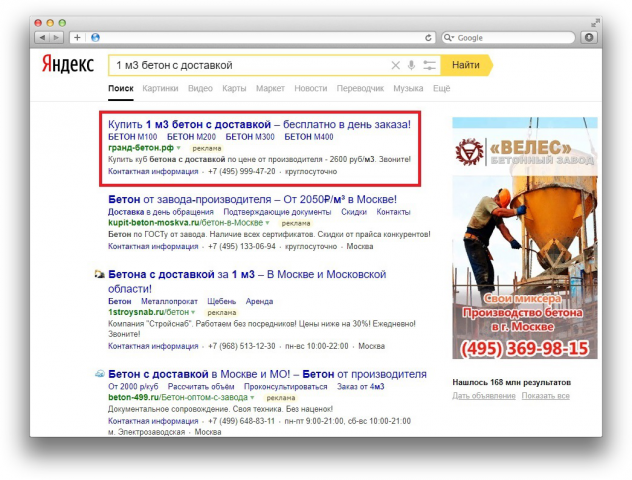Go back with the browser back arrow
Screen dimensions: 632x480
[42, 37]
